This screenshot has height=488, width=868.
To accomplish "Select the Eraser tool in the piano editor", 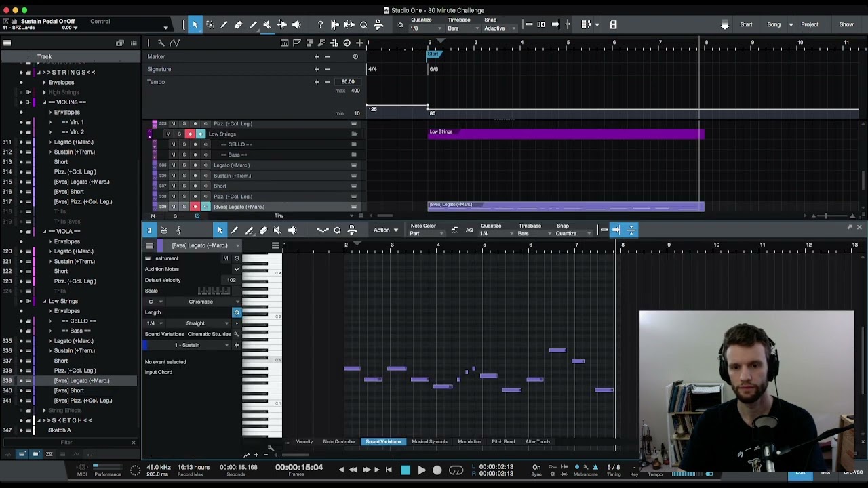I will coord(264,230).
